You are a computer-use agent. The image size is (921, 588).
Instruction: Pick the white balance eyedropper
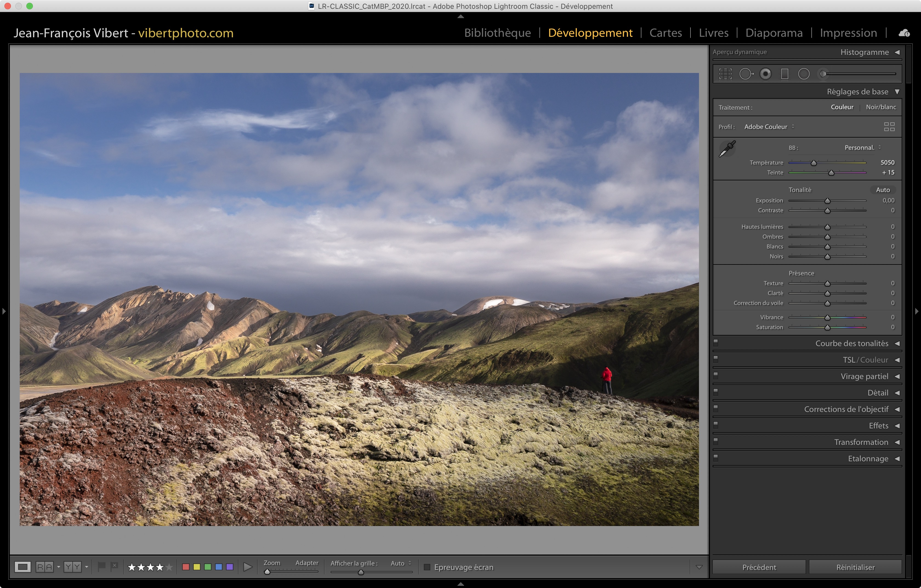pyautogui.click(x=727, y=149)
